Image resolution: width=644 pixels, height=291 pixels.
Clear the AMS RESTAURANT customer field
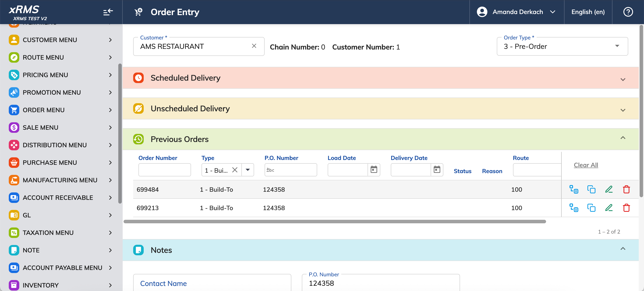(x=254, y=46)
